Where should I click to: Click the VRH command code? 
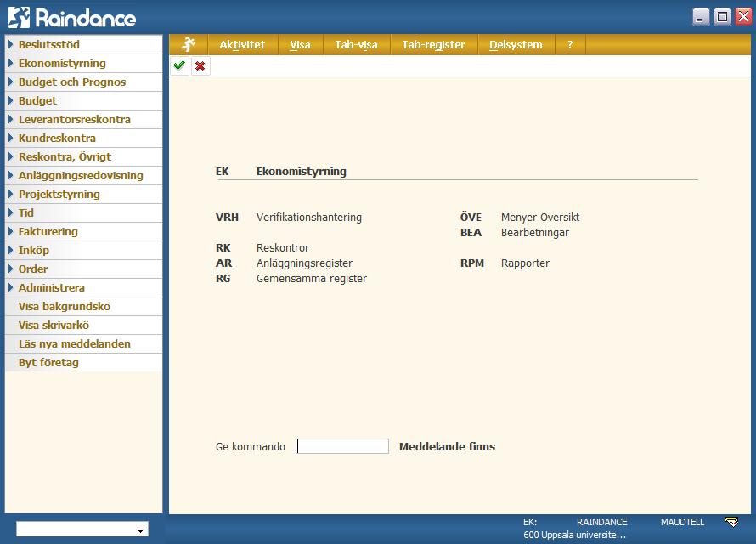pos(227,218)
